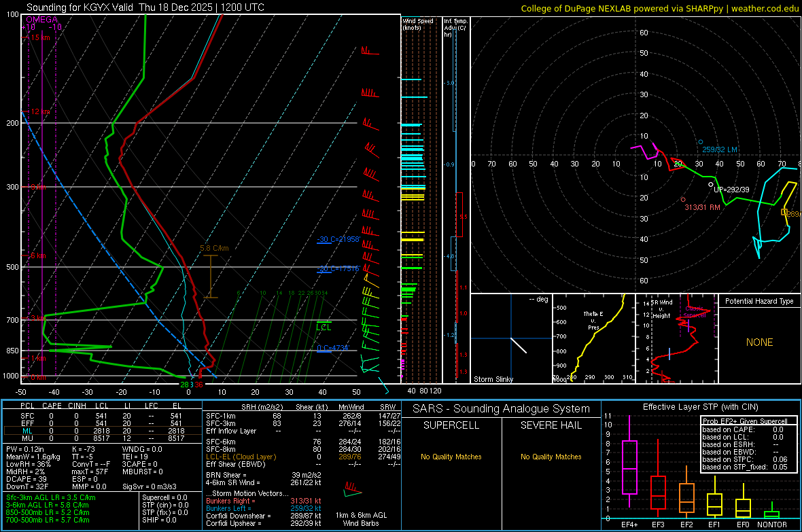The width and height of the screenshot is (802, 532).
Task: Click the NONE hazard type text
Action: (x=759, y=342)
